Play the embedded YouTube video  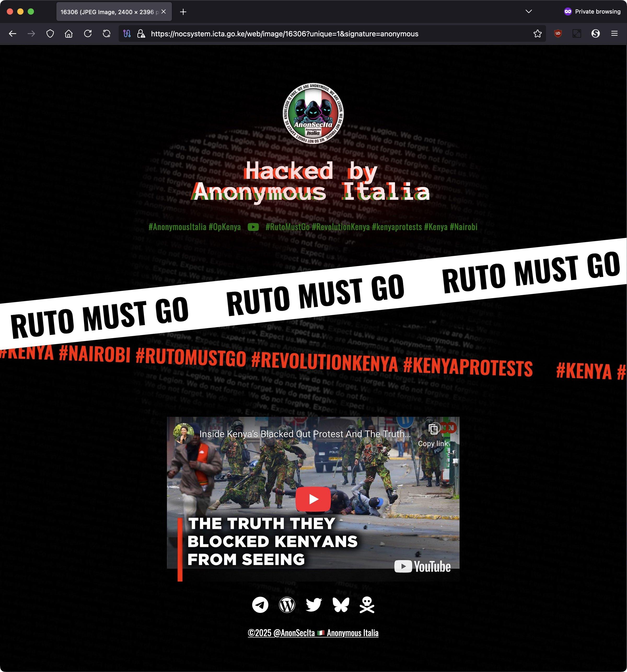(x=313, y=499)
